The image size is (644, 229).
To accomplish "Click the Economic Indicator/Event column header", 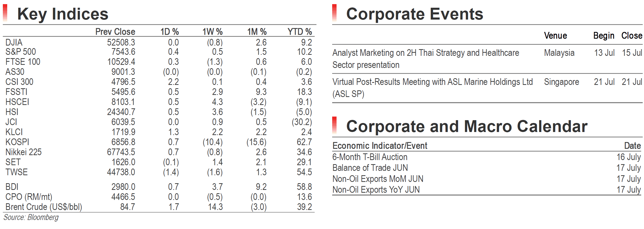I will point(380,146).
